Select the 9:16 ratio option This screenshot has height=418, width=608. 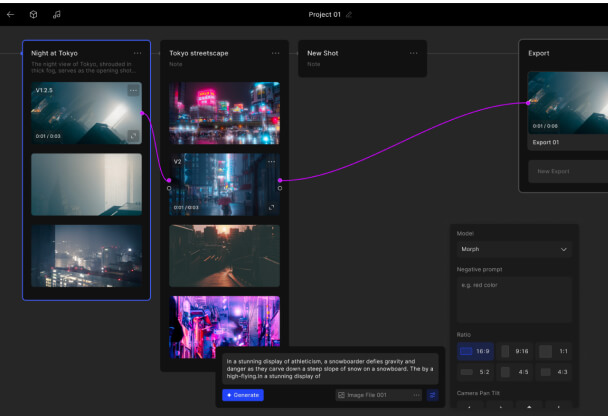[515, 351]
